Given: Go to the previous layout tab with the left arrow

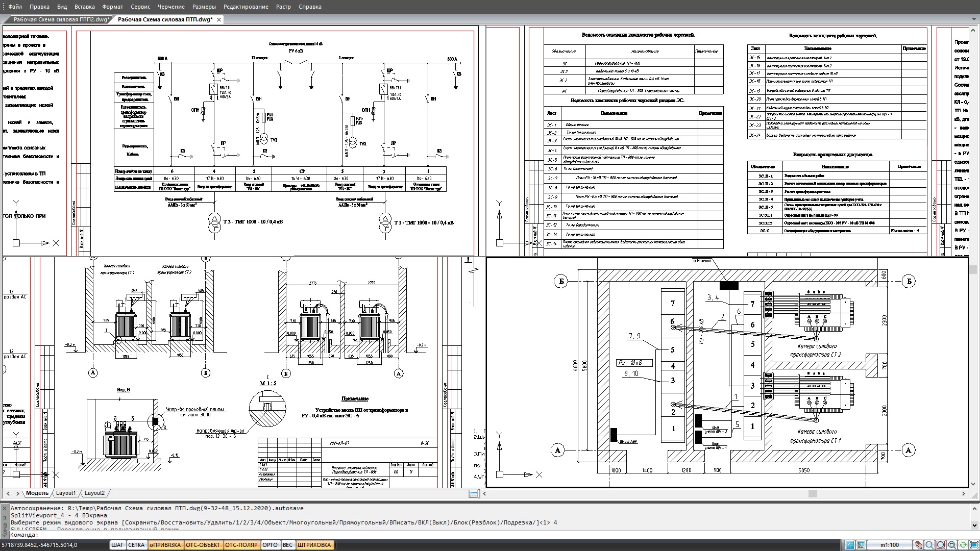Looking at the screenshot, I should 8,493.
